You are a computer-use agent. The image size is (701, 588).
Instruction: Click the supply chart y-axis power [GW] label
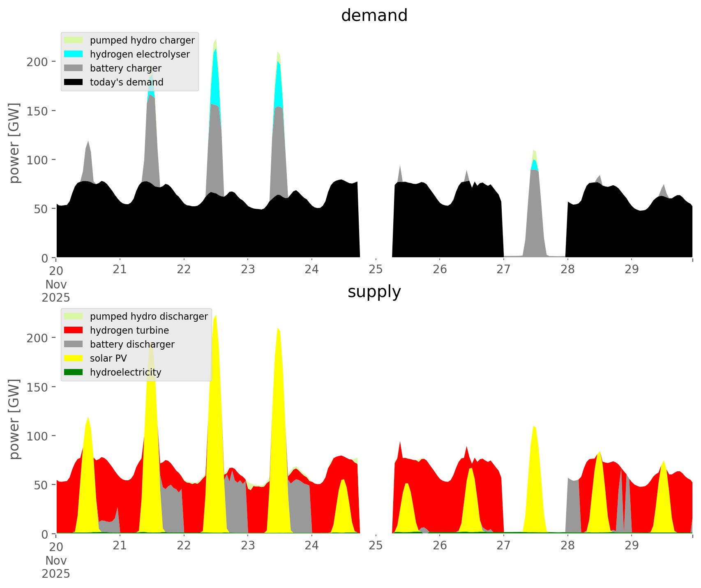(x=14, y=419)
